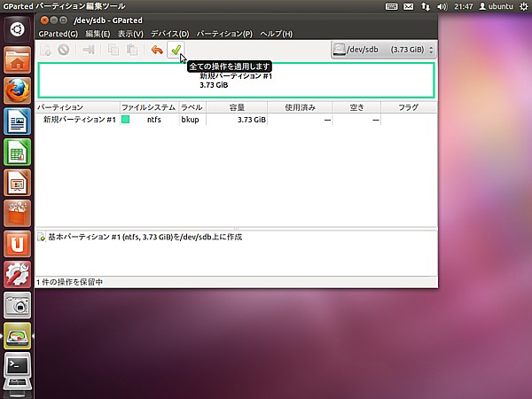Open the GParted(G) menu

pos(58,34)
